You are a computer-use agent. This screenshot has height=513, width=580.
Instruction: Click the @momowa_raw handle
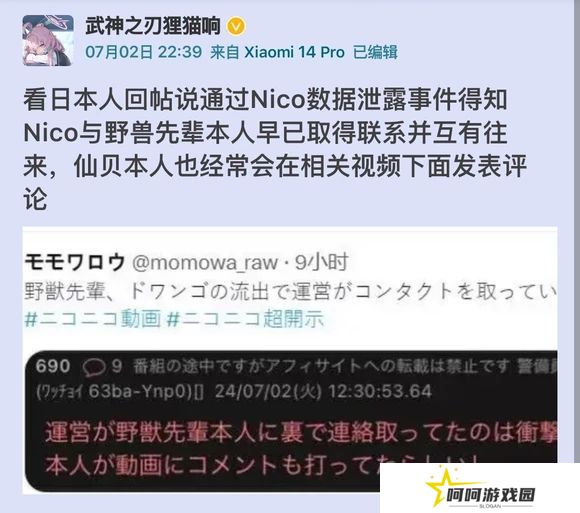coord(205,263)
